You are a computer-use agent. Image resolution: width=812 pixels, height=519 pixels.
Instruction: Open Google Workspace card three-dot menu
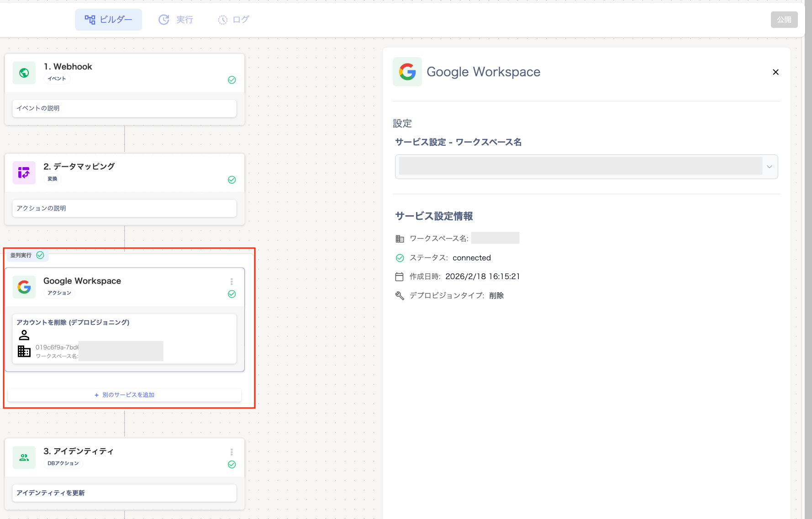(x=232, y=281)
